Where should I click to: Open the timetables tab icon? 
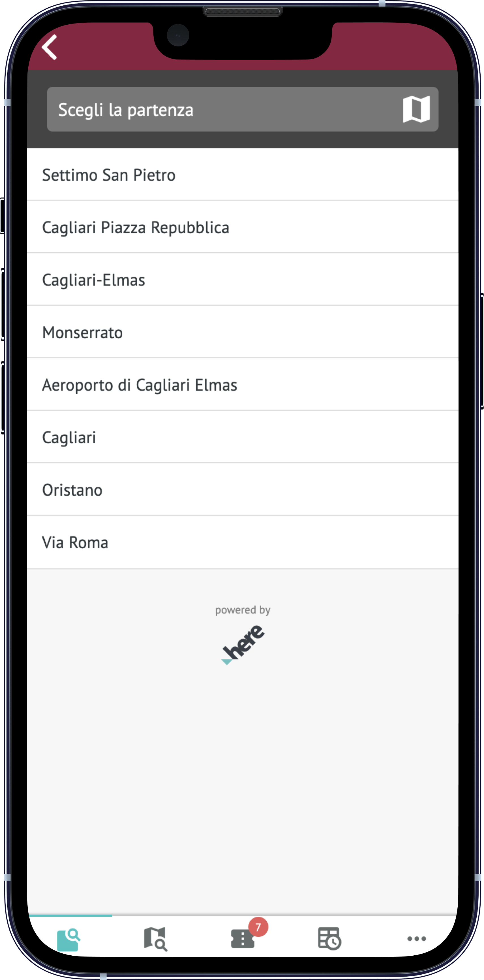pyautogui.click(x=329, y=939)
